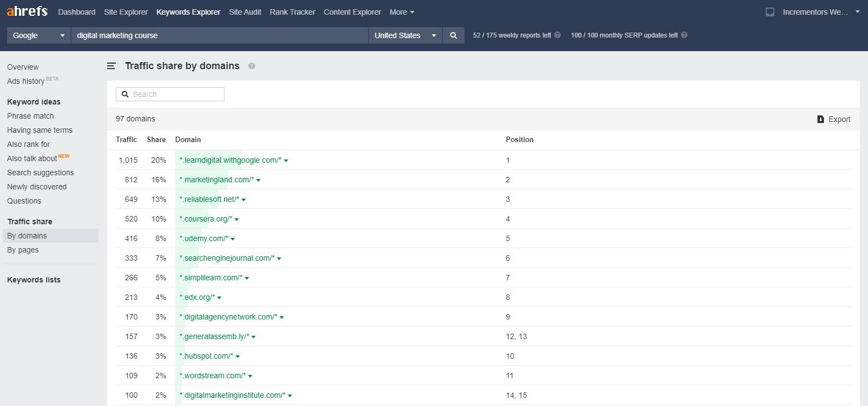Viewport: 868px width, 406px height.
Task: Click traffic value 1,015
Action: click(x=128, y=160)
